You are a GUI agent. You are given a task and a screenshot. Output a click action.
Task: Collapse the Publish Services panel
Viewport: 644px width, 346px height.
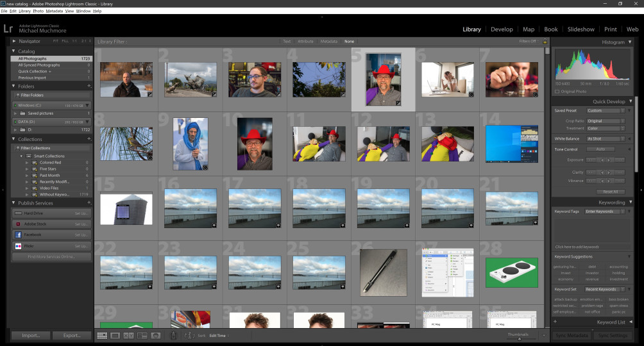(13, 202)
